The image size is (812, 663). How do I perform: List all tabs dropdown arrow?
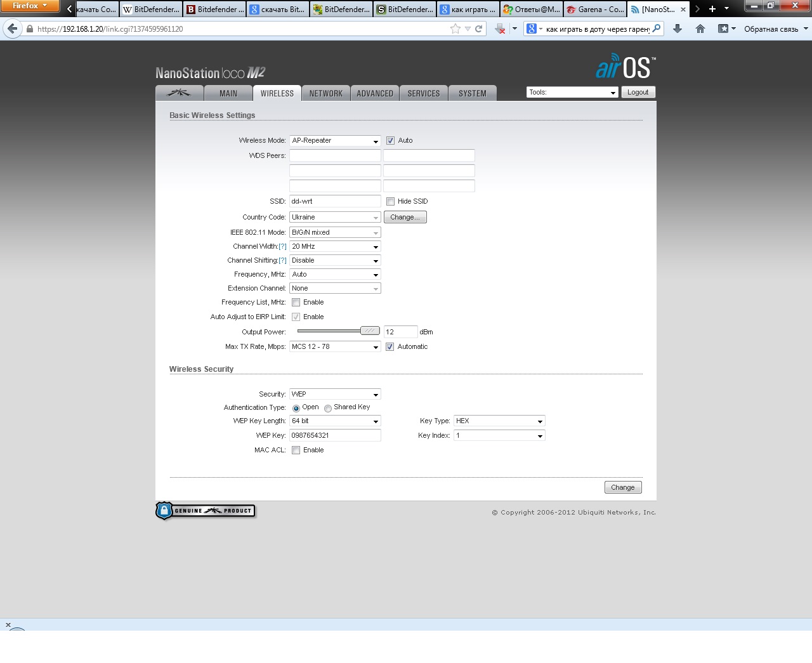pyautogui.click(x=727, y=9)
